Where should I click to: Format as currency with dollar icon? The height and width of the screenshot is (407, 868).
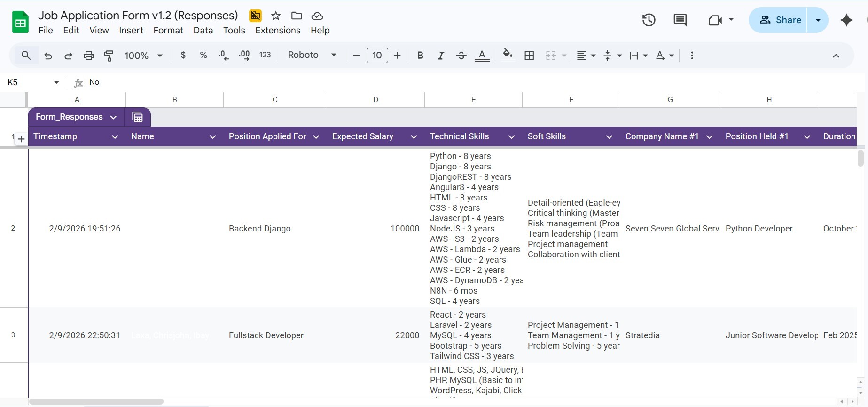coord(183,55)
